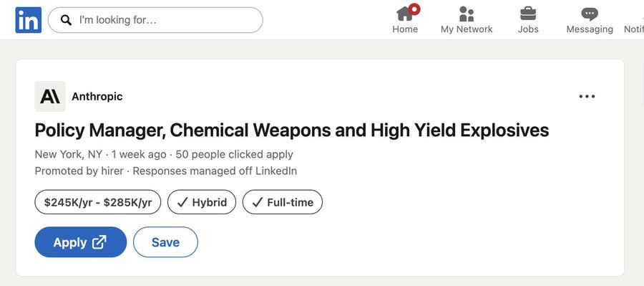Screen dimensions: 644x286
Task: Save this job posting
Action: (165, 242)
